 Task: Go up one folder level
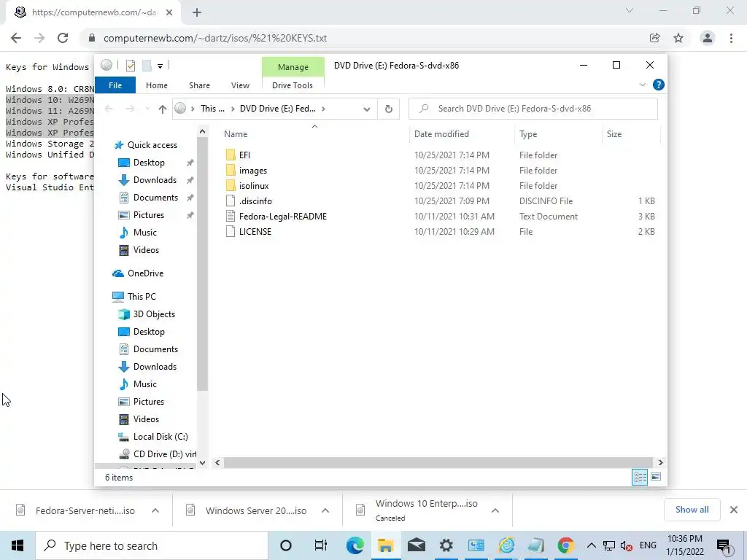click(163, 109)
